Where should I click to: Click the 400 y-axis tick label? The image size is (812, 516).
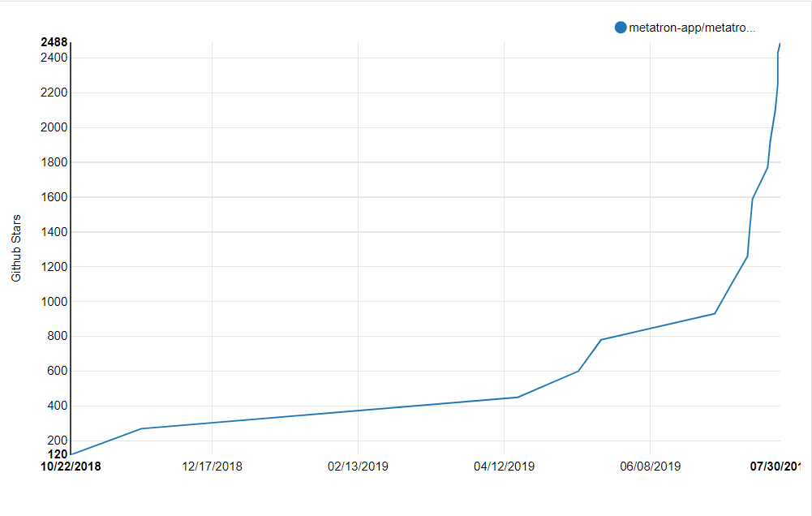58,406
